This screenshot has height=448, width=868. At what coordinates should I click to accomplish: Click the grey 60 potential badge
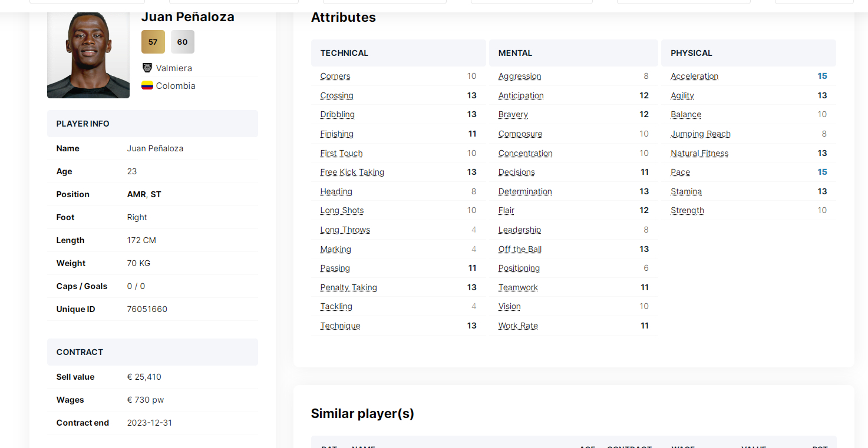tap(183, 42)
